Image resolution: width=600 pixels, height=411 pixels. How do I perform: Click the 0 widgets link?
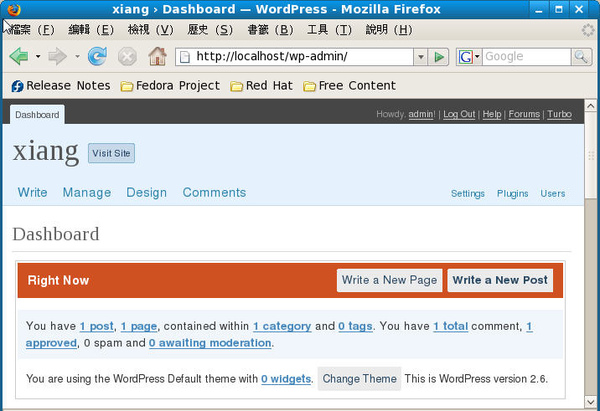click(x=286, y=379)
